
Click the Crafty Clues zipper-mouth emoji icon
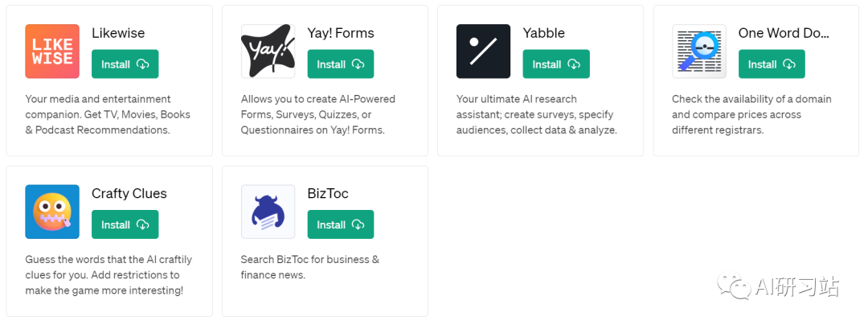(52, 212)
